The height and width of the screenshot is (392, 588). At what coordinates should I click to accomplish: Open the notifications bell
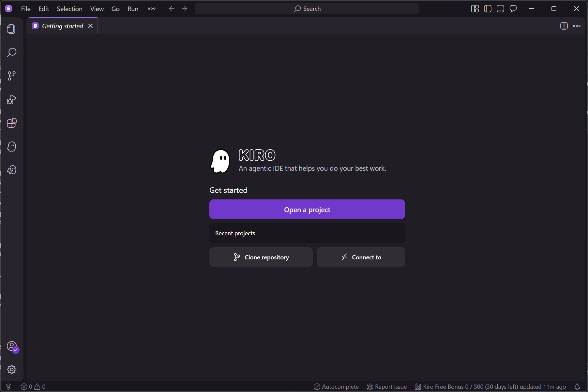pos(577,387)
